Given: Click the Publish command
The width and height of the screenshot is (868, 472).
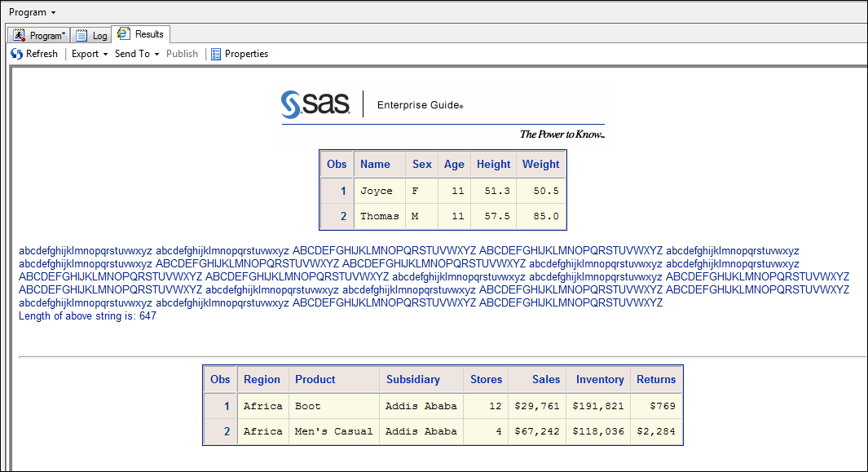Looking at the screenshot, I should 182,54.
